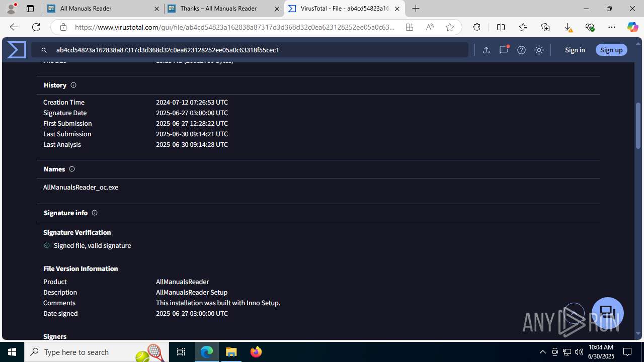Click the taskbar search box
The height and width of the screenshot is (362, 644).
tap(97, 352)
